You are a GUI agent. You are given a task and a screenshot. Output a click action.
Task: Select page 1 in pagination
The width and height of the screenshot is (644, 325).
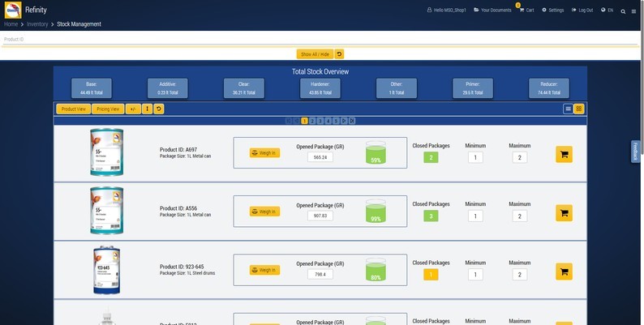click(x=304, y=121)
